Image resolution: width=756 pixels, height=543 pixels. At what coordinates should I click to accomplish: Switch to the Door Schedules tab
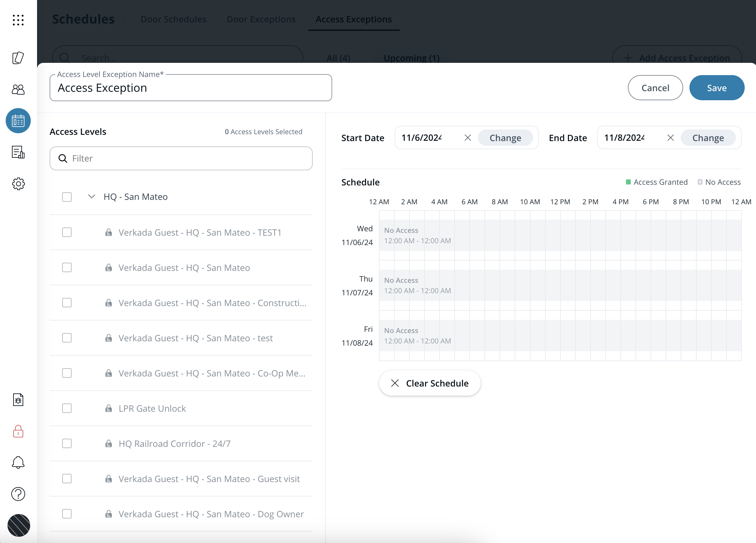coord(173,19)
